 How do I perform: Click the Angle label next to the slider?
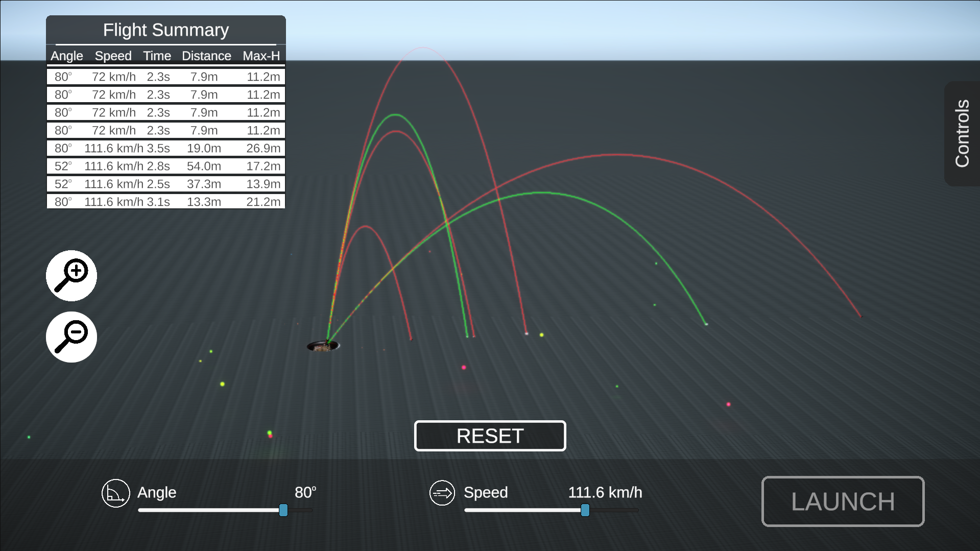157,492
